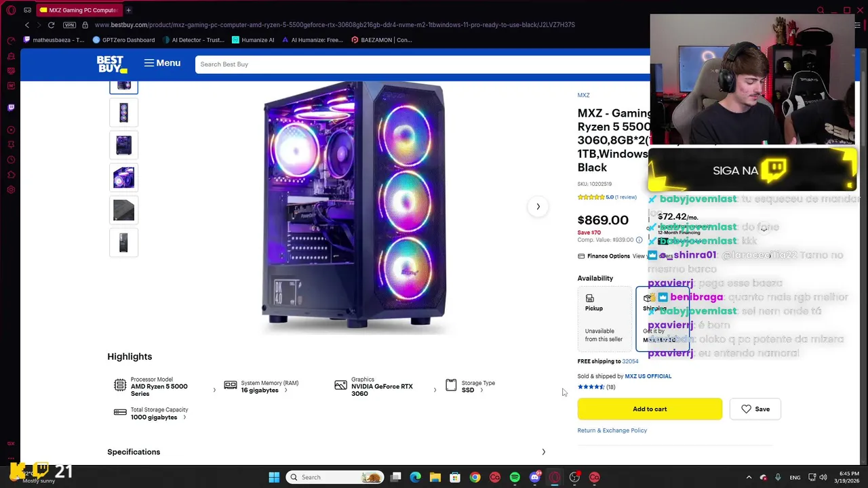868x488 pixels.
Task: Click the taskbar Search box
Action: pos(335,477)
